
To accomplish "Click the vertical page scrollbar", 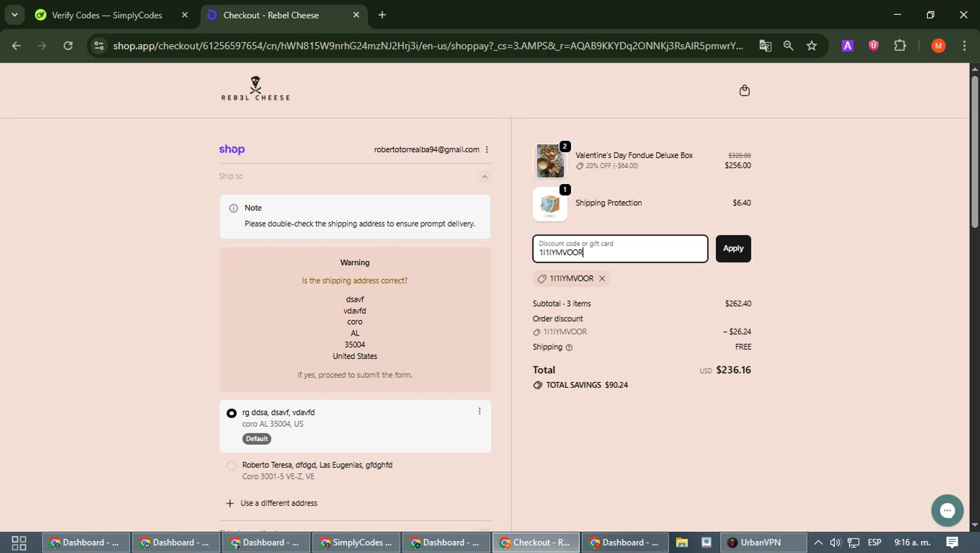I will 975,151.
